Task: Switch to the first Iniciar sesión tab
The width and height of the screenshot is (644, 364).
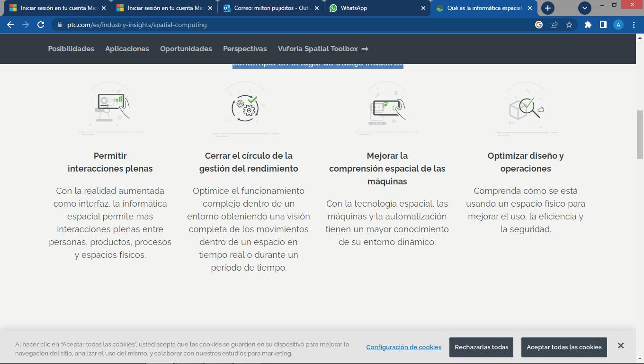Action: 57,8
